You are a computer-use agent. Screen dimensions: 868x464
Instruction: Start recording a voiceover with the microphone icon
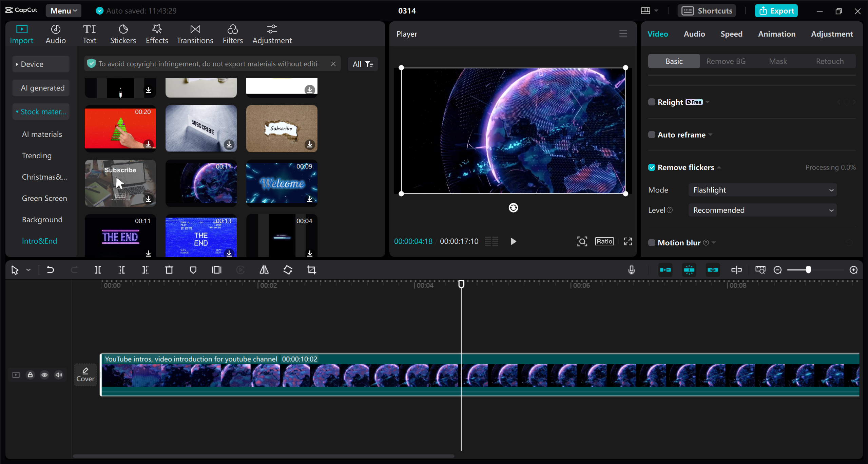tap(631, 270)
